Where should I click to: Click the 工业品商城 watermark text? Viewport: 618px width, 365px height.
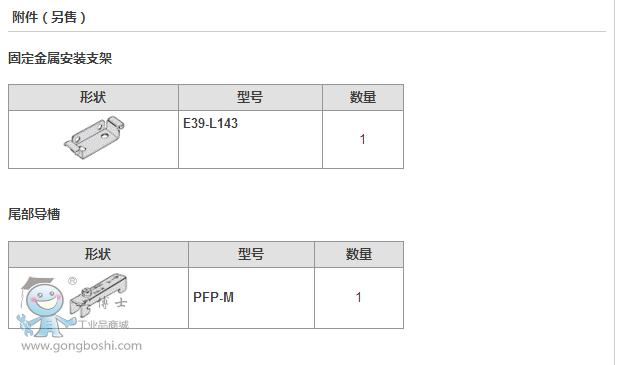[x=103, y=325]
